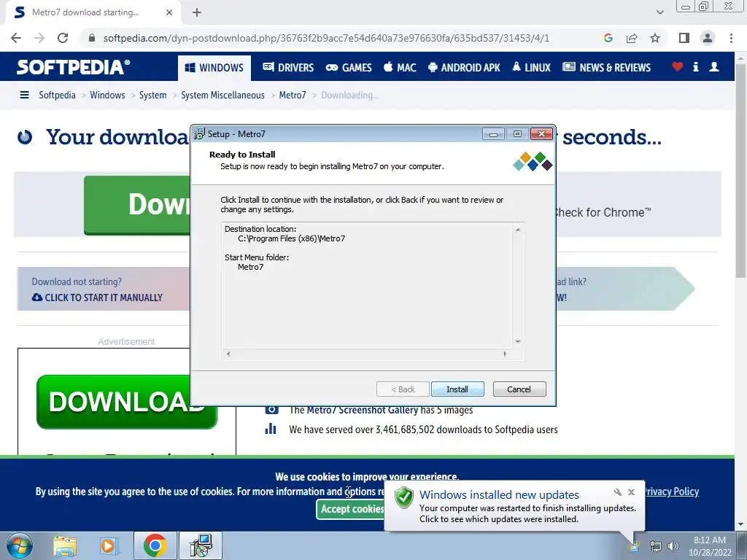Click Accept cookies button
Screen dimensions: 747x560
point(351,509)
